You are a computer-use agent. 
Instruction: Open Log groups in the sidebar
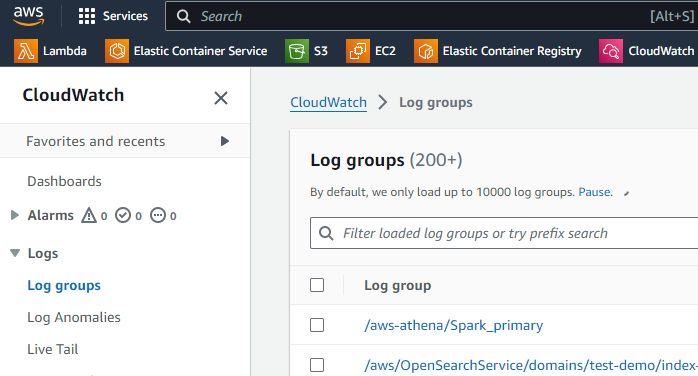[x=64, y=285]
